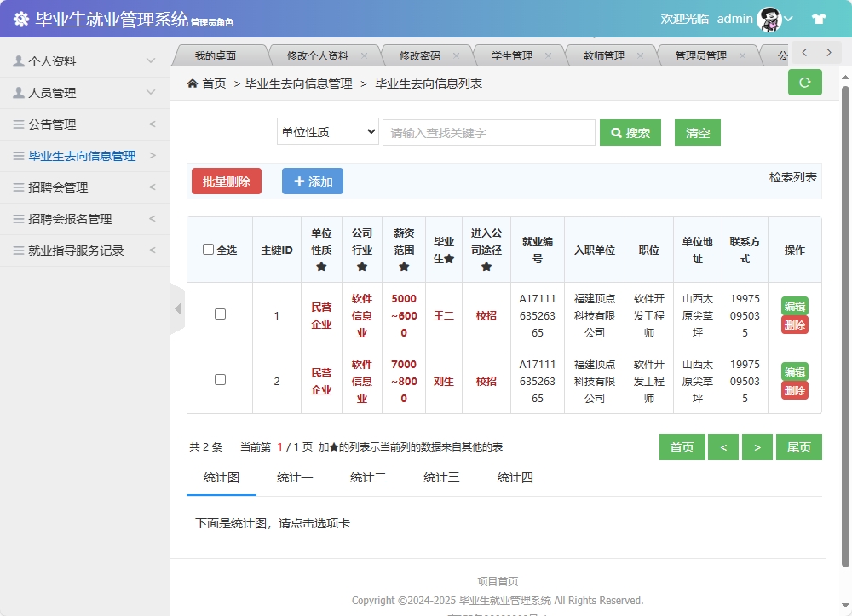The image size is (852, 616).
Task: Switch to the 统计三 statistics tab
Action: [x=441, y=478]
